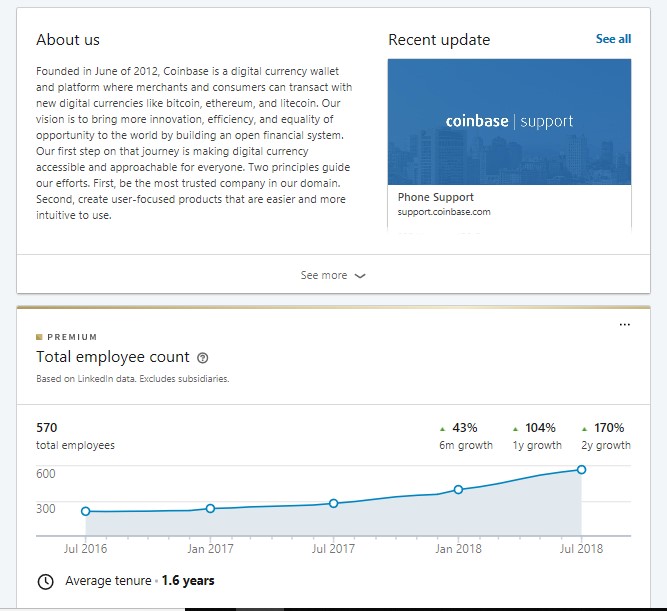Image resolution: width=667 pixels, height=611 pixels.
Task: Click the Jul 2017 x-axis label
Action: coord(333,548)
